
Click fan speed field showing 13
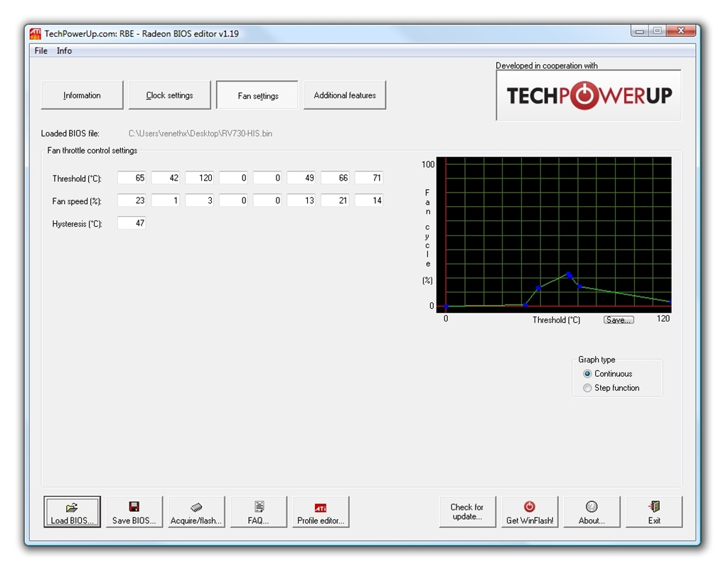click(301, 200)
